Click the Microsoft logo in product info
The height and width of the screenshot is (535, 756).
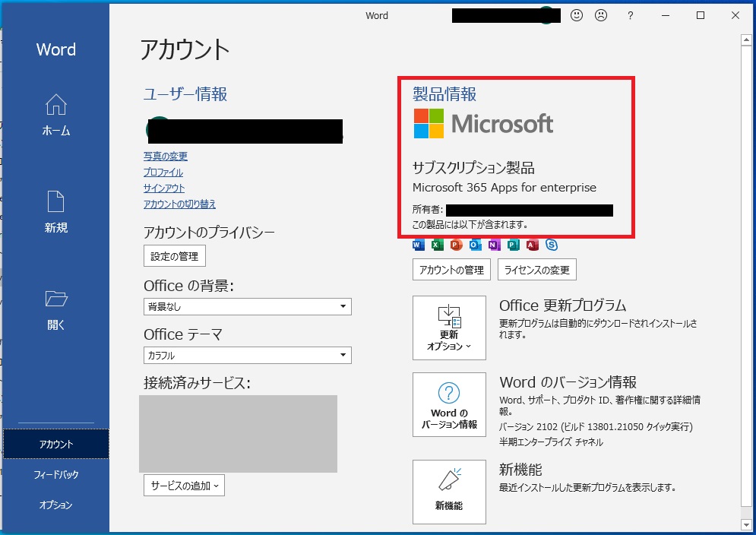[x=483, y=124]
